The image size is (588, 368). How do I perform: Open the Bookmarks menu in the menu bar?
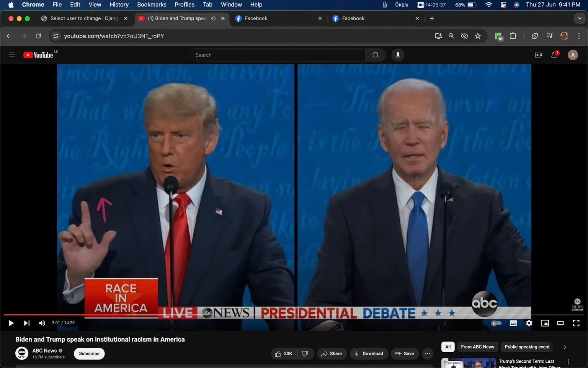click(x=151, y=5)
